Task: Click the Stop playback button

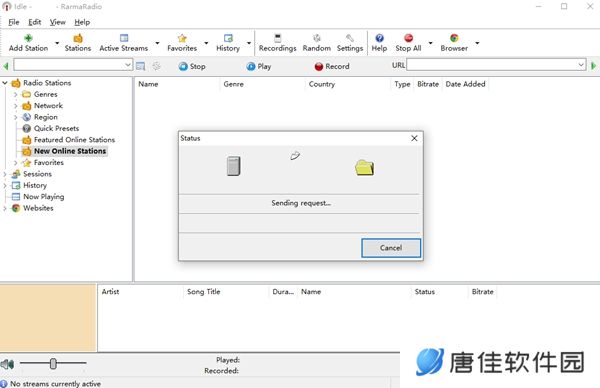Action: [x=192, y=66]
